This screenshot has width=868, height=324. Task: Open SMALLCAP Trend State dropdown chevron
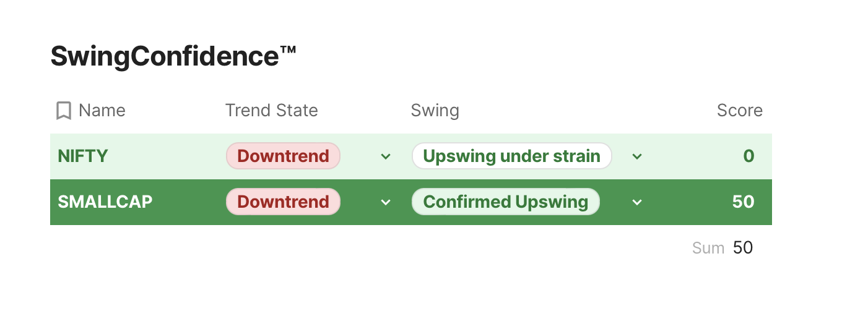click(x=386, y=202)
